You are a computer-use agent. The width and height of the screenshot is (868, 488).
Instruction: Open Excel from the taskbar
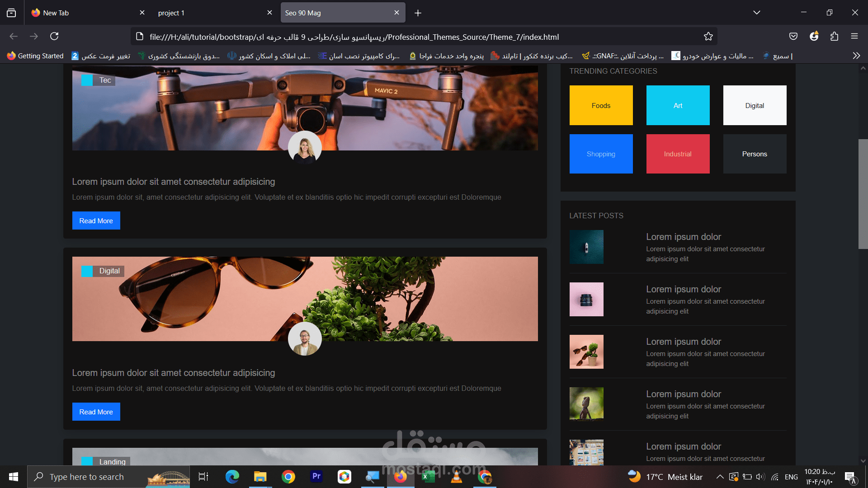point(428,477)
